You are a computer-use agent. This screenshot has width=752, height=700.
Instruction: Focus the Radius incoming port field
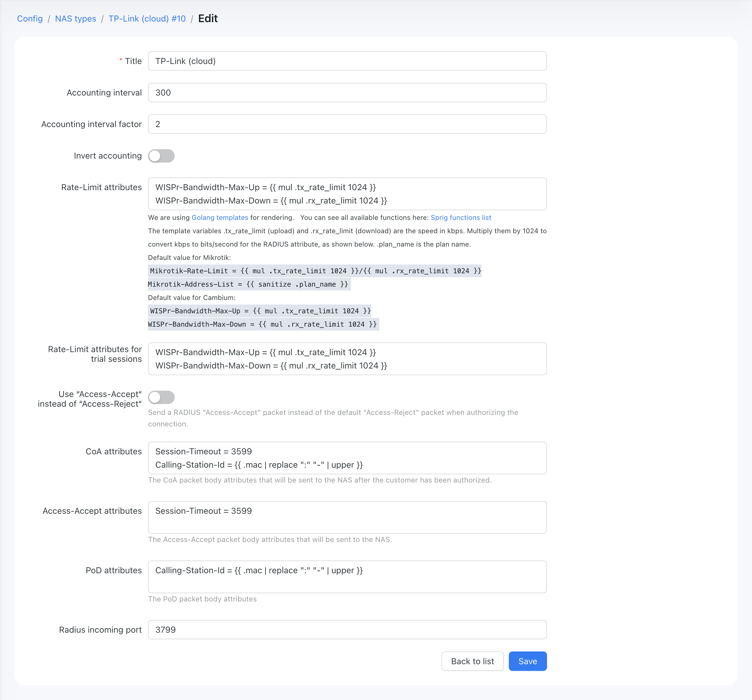(347, 630)
